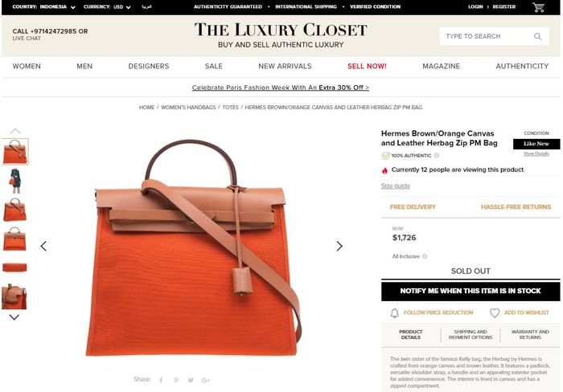Share product on Twitter icon
This screenshot has height=392, width=563.
coord(191,380)
